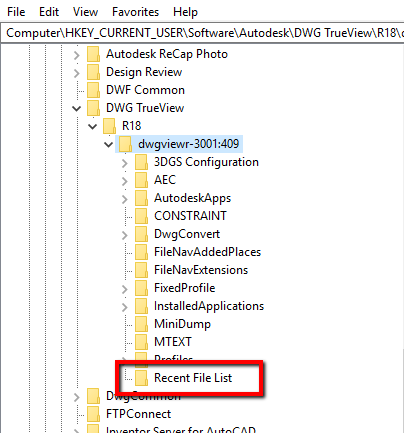Click the DWF Common folder icon
This screenshot has height=433, width=404.
(x=93, y=90)
